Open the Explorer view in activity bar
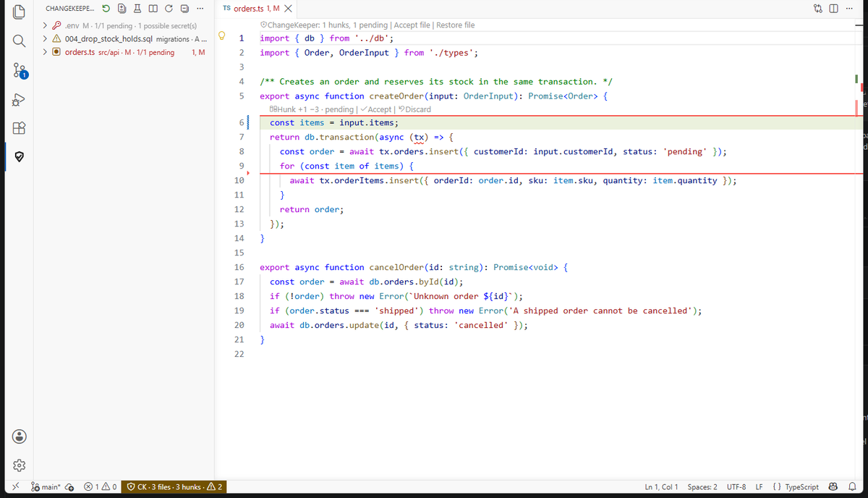 tap(20, 12)
